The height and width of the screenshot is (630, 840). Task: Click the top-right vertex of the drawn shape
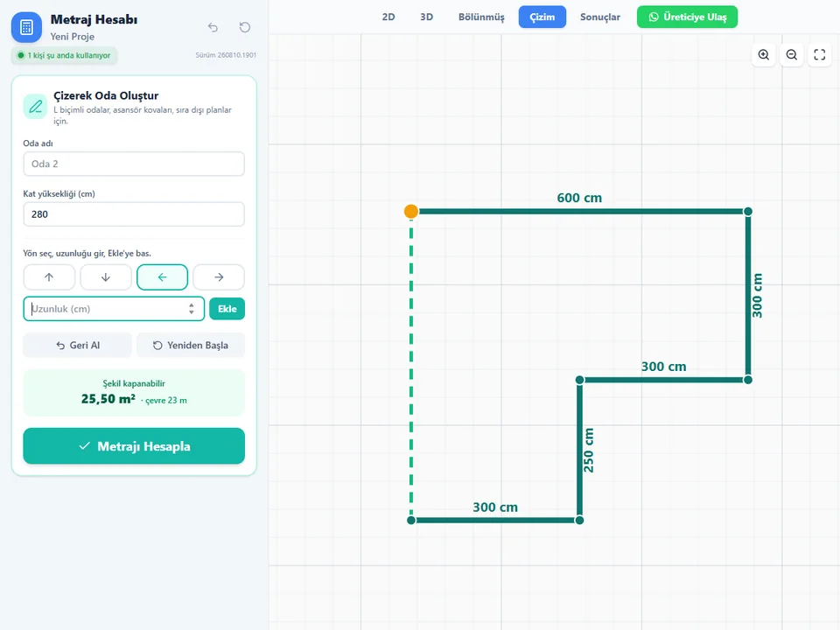click(x=748, y=212)
